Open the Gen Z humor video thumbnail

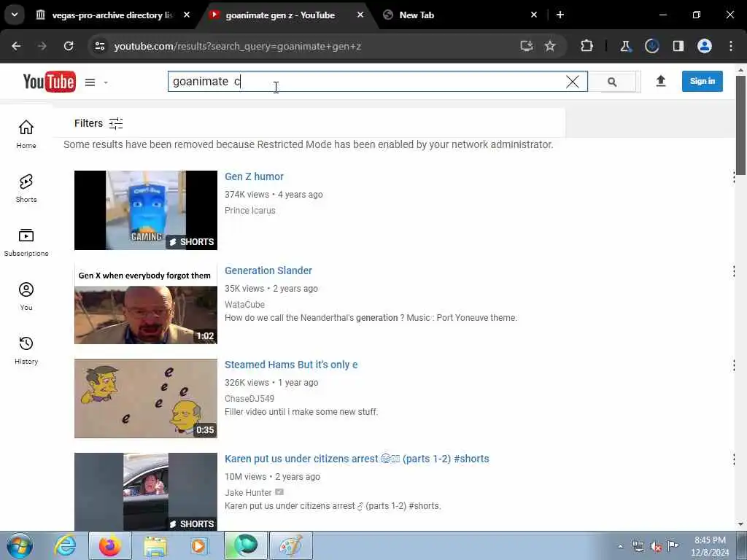coord(146,210)
